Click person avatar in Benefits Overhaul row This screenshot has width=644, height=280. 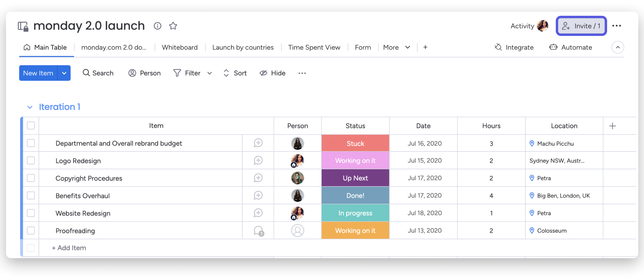pos(298,195)
